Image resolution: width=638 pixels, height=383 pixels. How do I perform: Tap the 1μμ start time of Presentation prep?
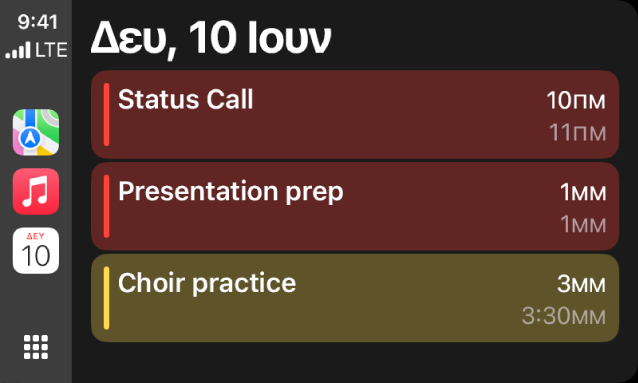tap(583, 192)
